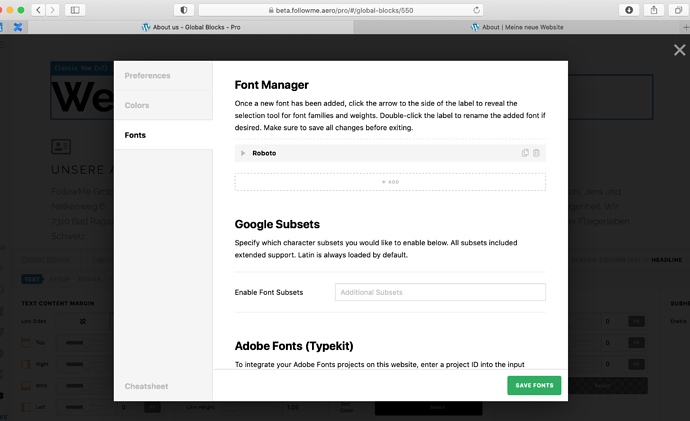Delete the Roboto font with trash icon

(x=537, y=153)
